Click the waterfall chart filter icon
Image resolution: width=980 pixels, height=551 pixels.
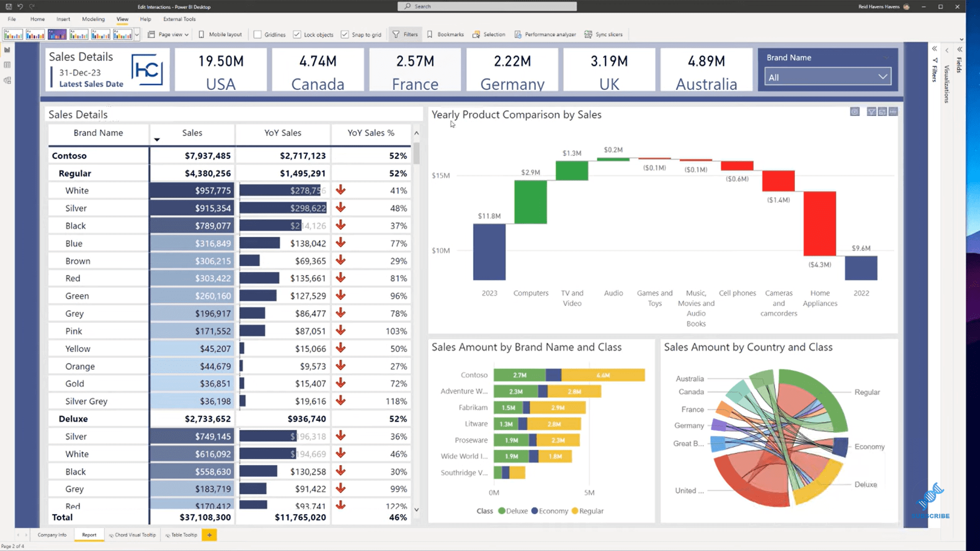point(871,111)
